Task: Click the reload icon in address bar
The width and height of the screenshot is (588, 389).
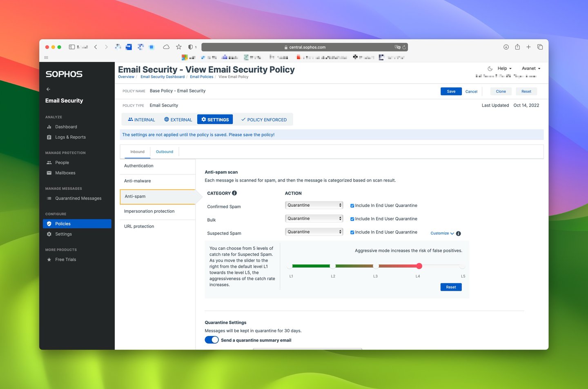Action: click(x=404, y=47)
